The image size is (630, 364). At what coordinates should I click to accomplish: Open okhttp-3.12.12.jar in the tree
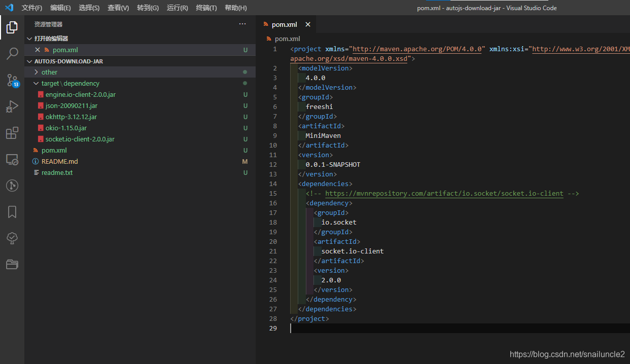(71, 117)
